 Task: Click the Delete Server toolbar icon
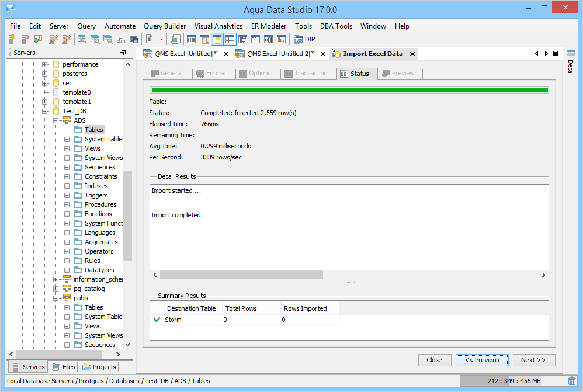(x=25, y=39)
